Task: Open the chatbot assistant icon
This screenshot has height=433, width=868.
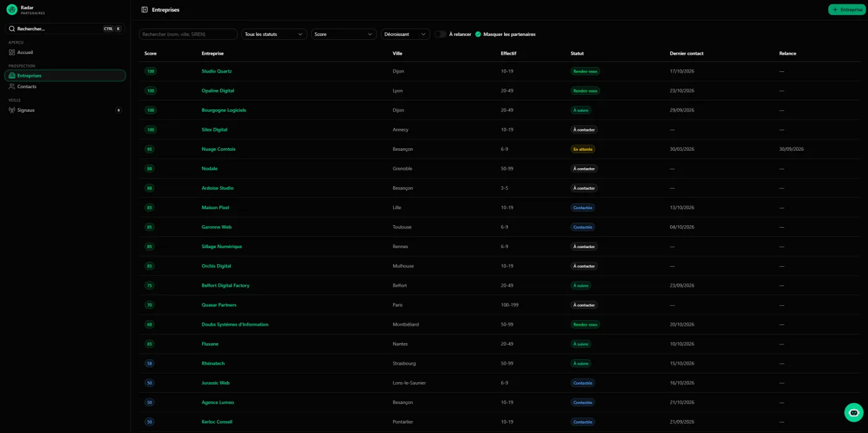Action: 854,413
